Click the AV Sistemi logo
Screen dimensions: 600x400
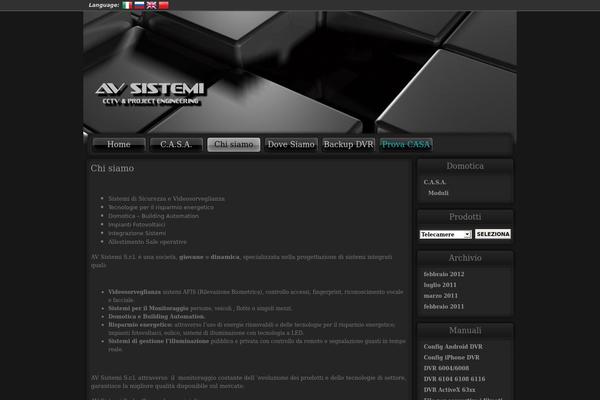[x=150, y=93]
